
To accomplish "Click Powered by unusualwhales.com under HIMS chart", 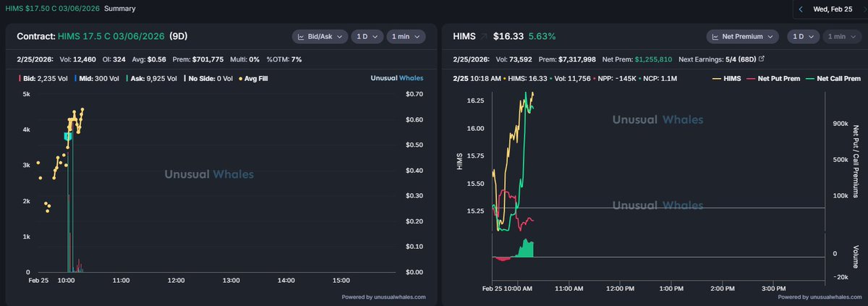I will 820,297.
